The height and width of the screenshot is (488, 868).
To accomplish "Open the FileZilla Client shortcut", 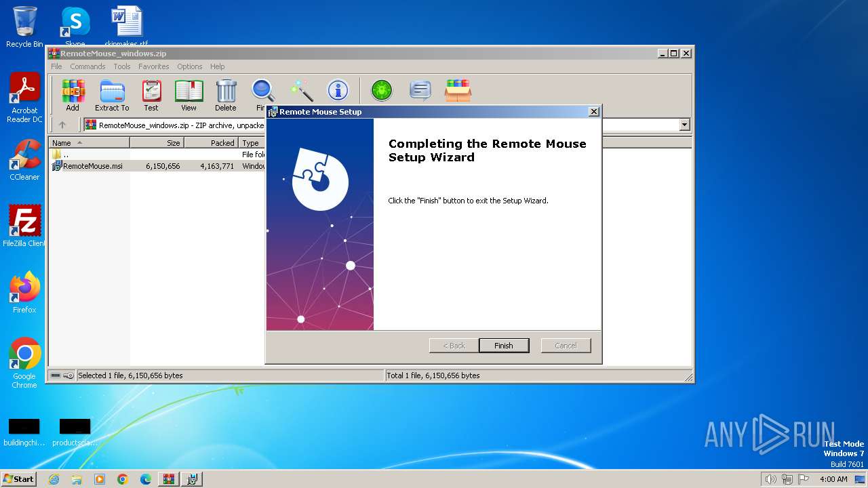I will tap(24, 226).
